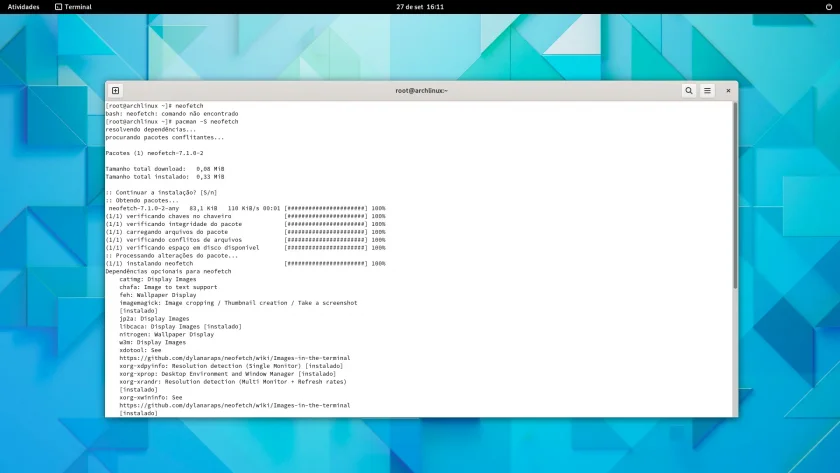This screenshot has height=473, width=840.
Task: Click the 'xorg-xrandr: Resolution detection' line
Action: pos(233,382)
